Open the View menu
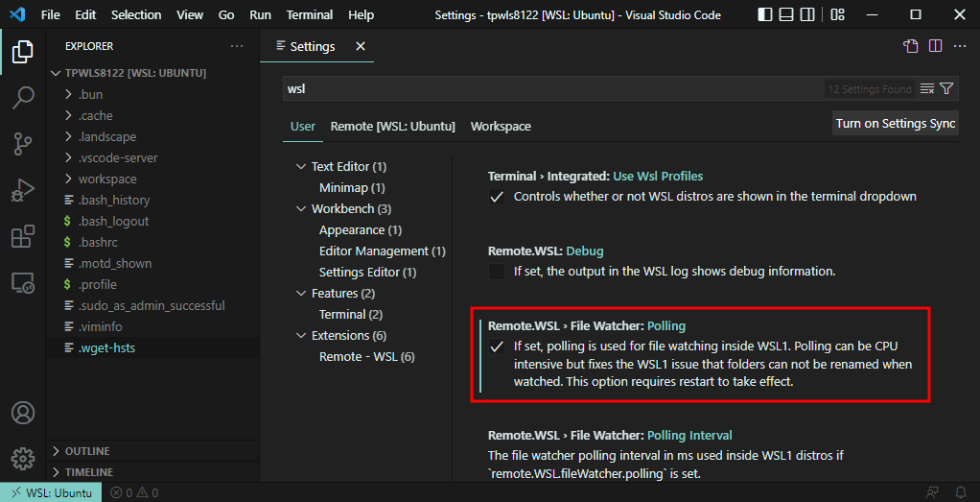 coord(190,14)
